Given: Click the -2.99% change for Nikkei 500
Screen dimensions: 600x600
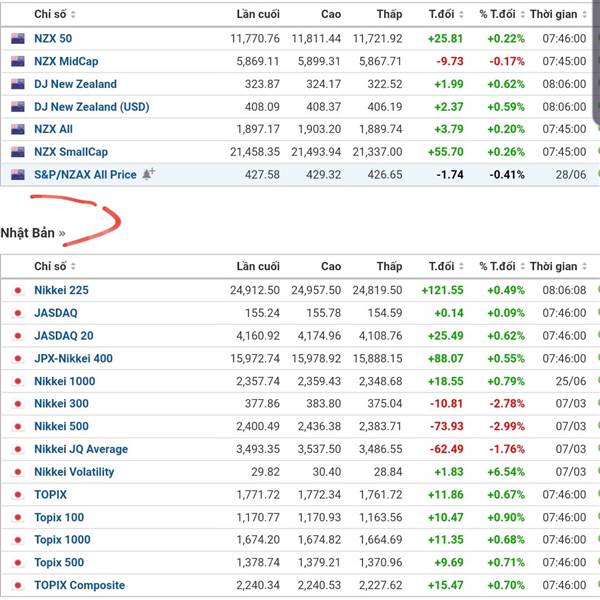Looking at the screenshot, I should click(507, 426).
